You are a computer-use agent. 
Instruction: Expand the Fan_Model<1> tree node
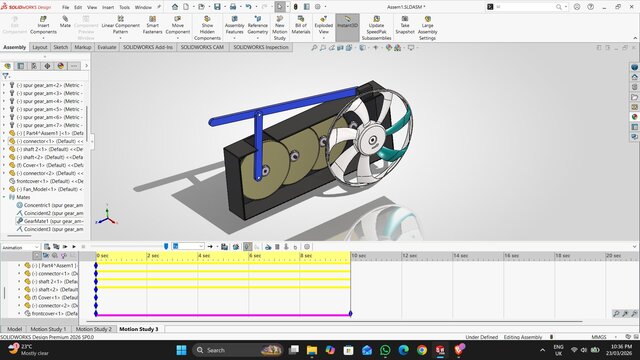4,189
